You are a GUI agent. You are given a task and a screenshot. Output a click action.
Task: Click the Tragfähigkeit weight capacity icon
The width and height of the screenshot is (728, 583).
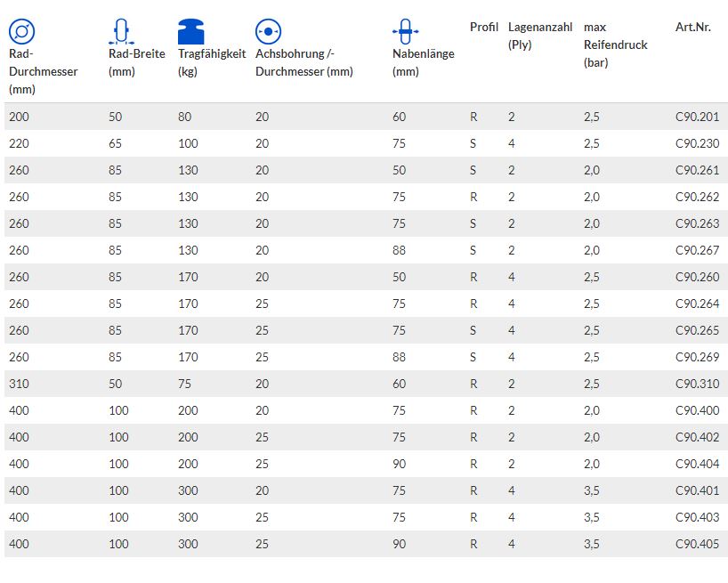click(190, 31)
